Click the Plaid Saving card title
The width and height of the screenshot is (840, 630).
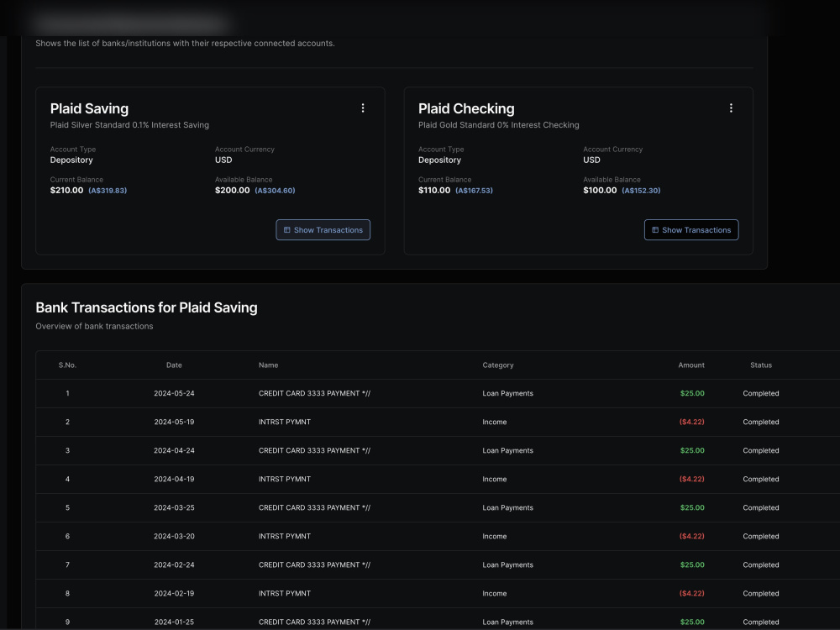pos(90,108)
